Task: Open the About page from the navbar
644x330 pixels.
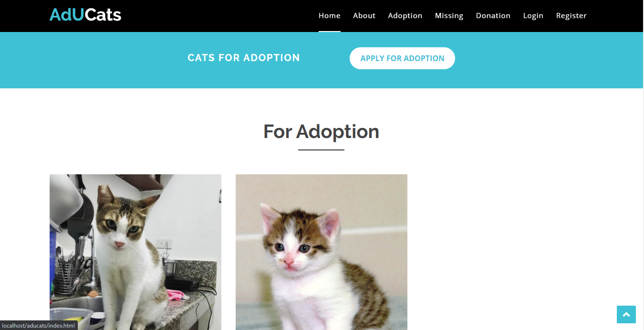Action: point(364,15)
